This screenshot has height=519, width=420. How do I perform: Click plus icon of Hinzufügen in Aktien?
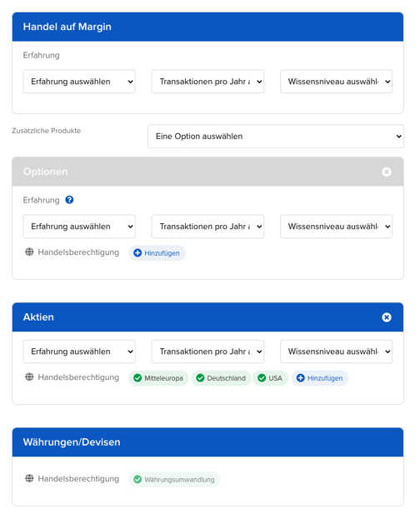[301, 378]
